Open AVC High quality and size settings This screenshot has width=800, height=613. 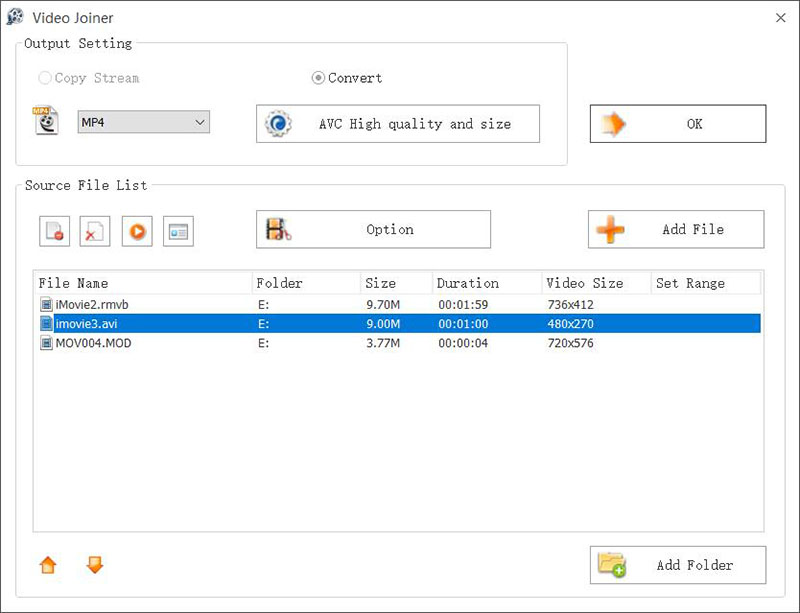click(397, 124)
